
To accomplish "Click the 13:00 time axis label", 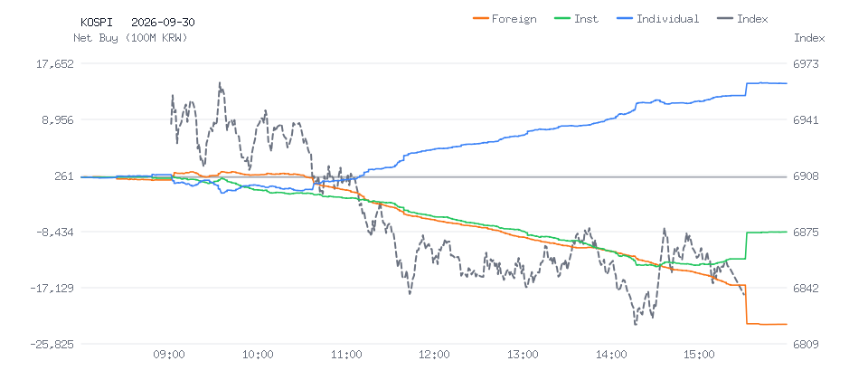I will [x=523, y=355].
